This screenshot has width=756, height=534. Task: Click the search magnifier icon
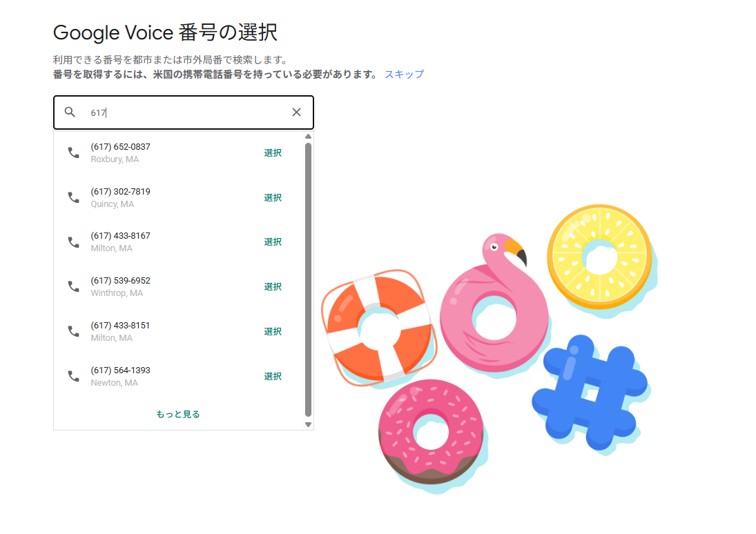70,112
